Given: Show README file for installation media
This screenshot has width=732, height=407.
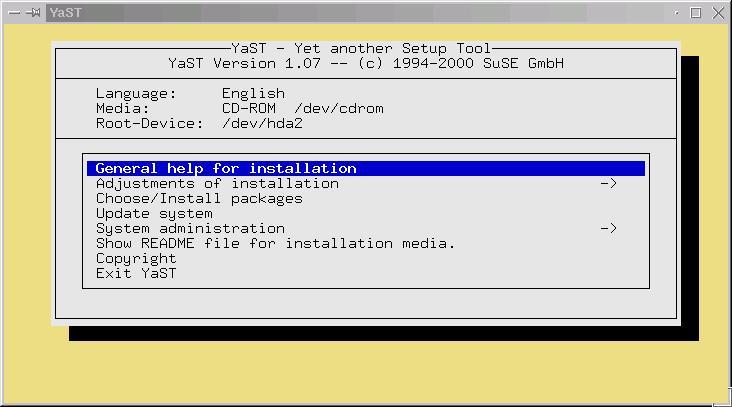Looking at the screenshot, I should [275, 244].
